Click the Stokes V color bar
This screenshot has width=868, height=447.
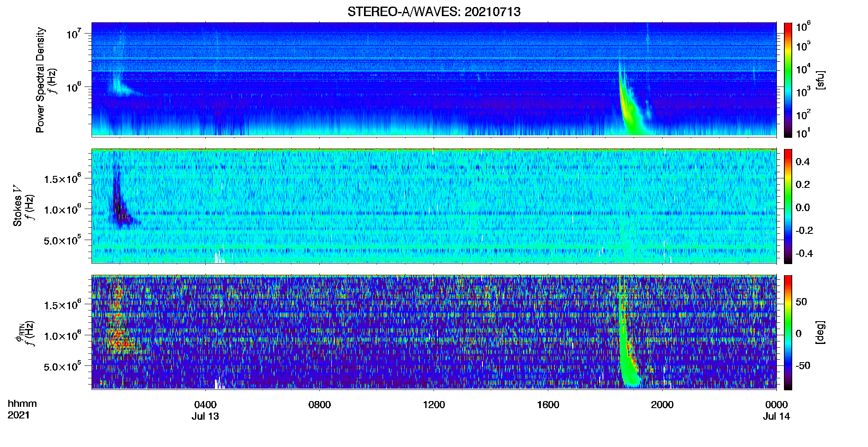tap(788, 206)
